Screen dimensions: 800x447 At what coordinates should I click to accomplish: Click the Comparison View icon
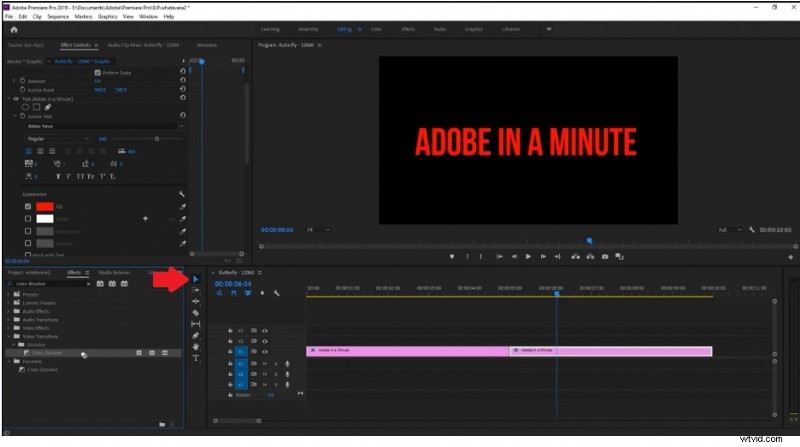coord(619,257)
